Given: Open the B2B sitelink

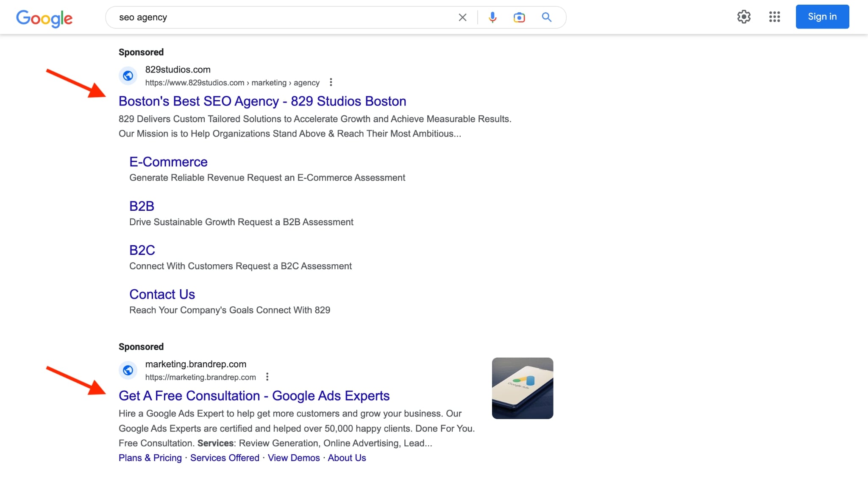Looking at the screenshot, I should pos(142,206).
